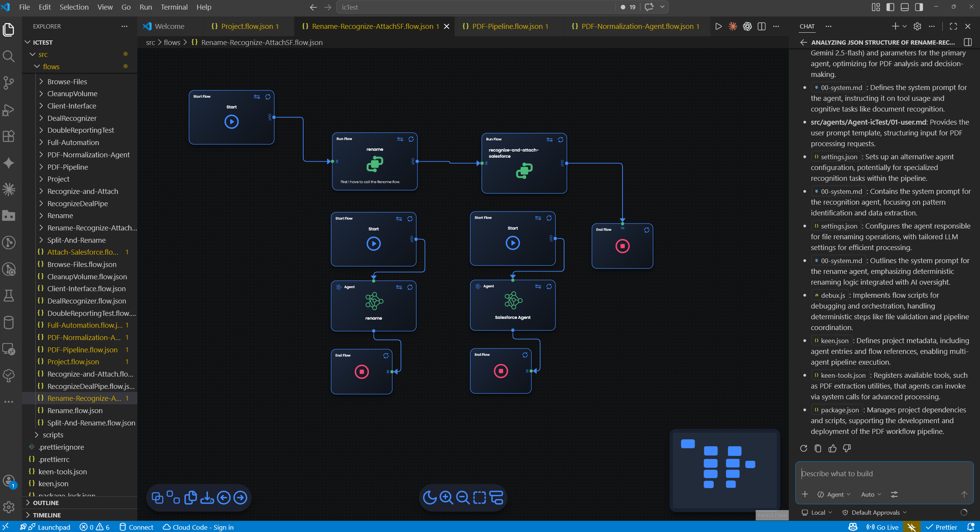Viewport: 980px width, 532px height.
Task: Toggle the chat sessions side panel icon
Action: [968, 42]
